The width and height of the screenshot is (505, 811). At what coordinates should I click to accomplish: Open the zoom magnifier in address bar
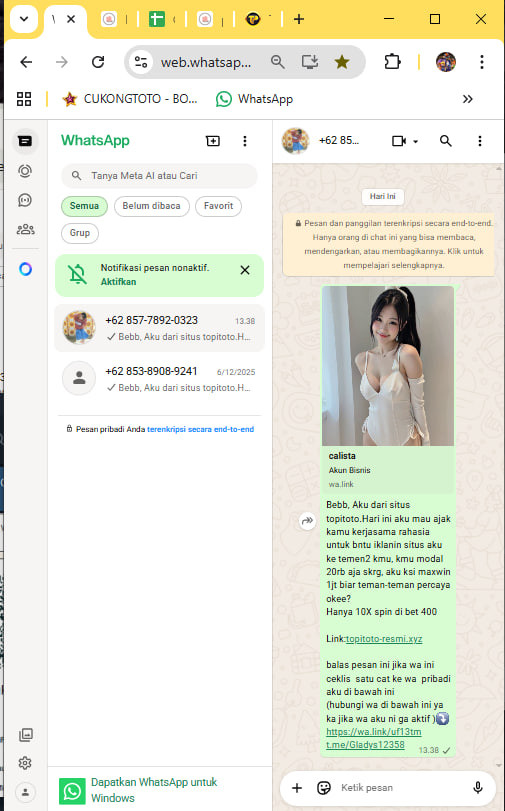(x=278, y=63)
